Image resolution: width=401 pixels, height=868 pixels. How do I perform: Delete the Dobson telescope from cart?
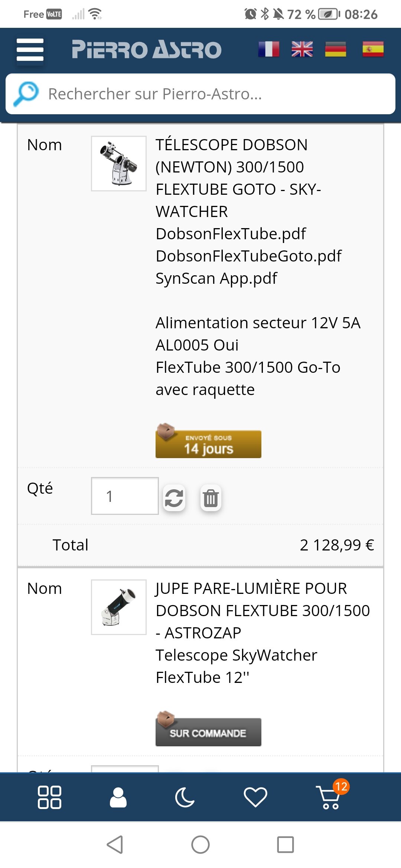(211, 498)
